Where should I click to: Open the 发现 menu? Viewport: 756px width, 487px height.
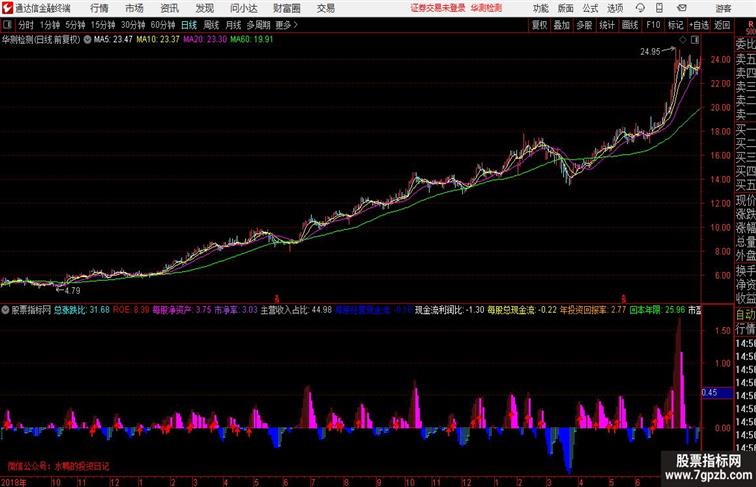click(x=204, y=8)
